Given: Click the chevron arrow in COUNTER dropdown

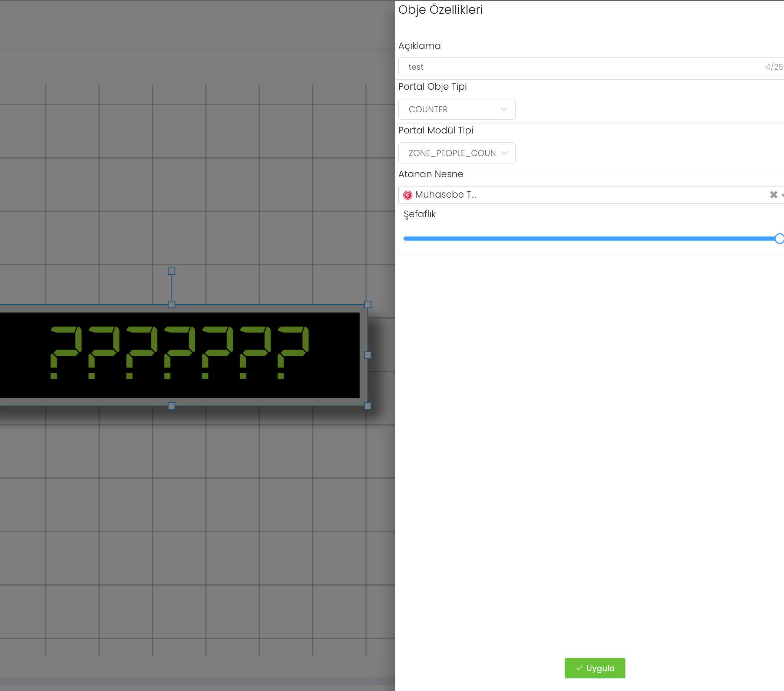Looking at the screenshot, I should [x=504, y=109].
